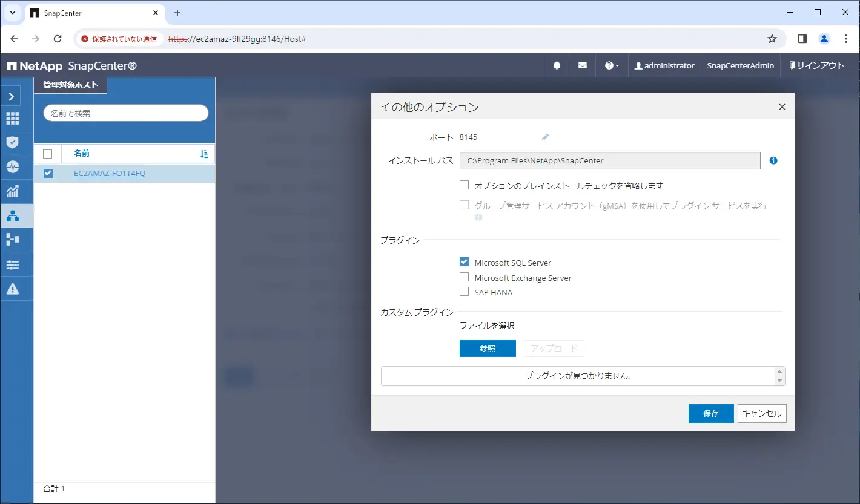Click the SnapCenterAdmin role label

[x=741, y=65]
